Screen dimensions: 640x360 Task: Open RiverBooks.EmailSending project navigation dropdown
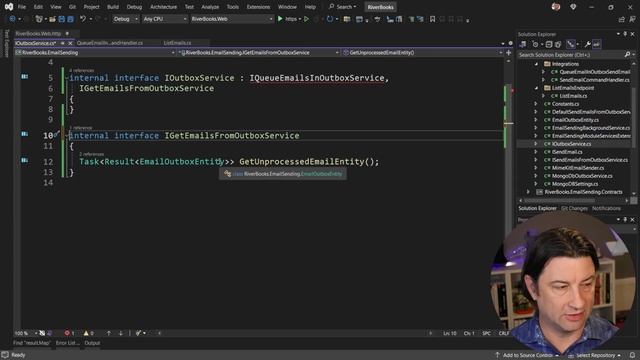(95, 53)
